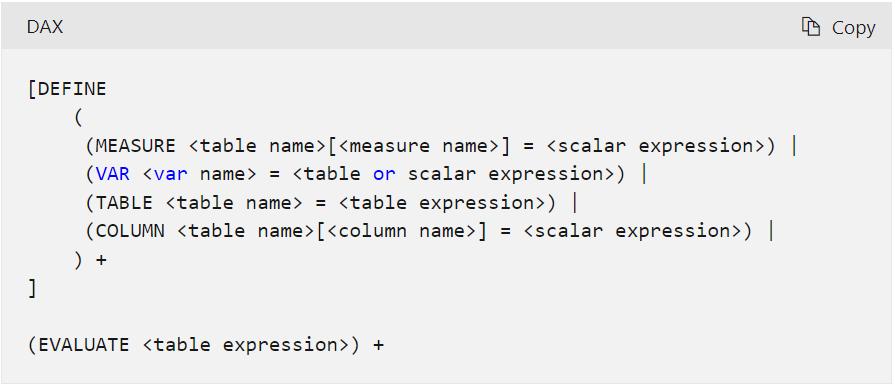Click the blue VAR keyword
895x385 pixels.
[x=112, y=175]
